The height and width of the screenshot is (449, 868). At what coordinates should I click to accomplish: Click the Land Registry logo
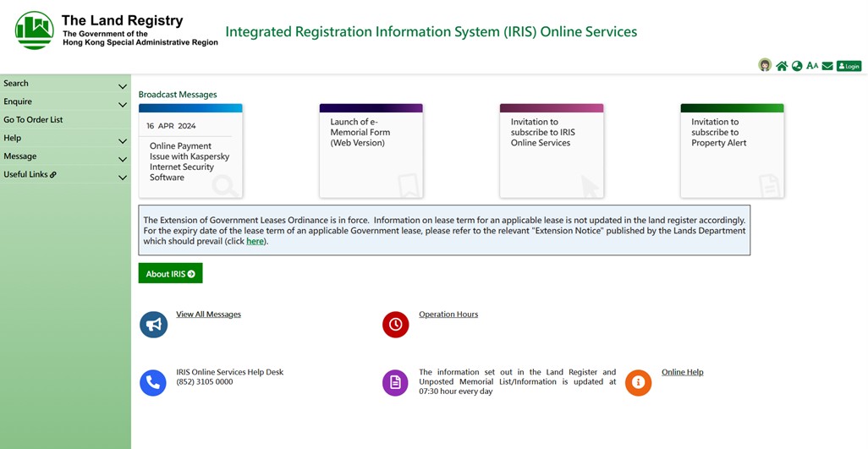(34, 30)
